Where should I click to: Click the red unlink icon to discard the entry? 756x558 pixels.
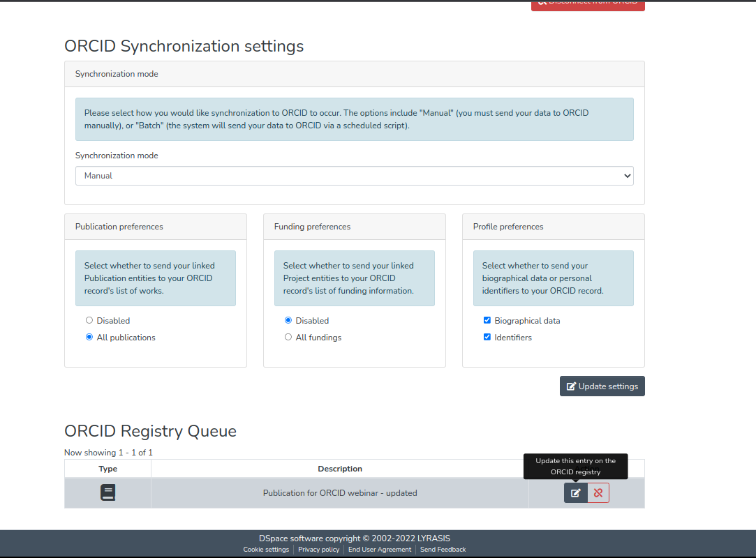[x=598, y=493]
